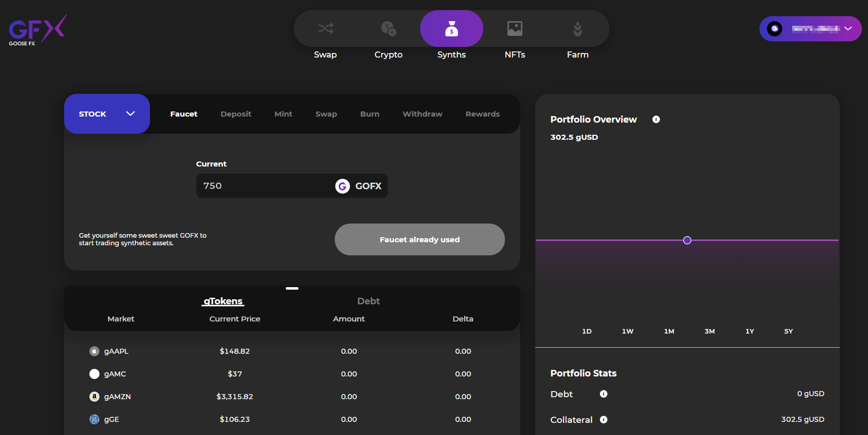868x435 pixels.
Task: Click the Faucet already used button
Action: point(420,240)
